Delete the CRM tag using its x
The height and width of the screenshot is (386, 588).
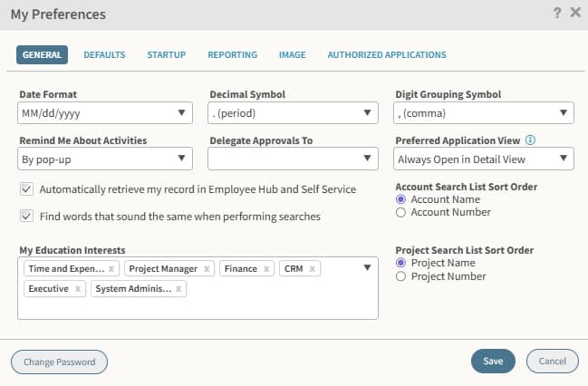tap(313, 269)
